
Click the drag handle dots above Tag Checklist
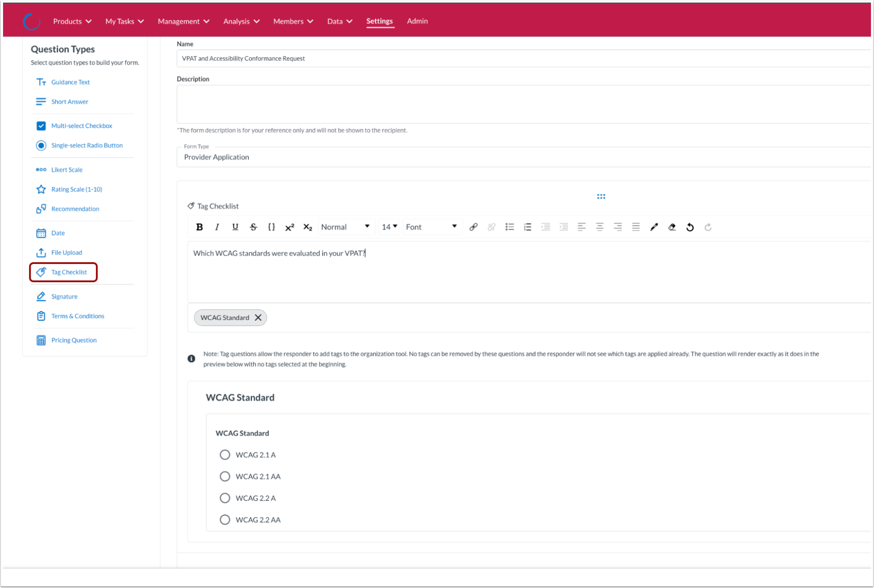point(601,197)
